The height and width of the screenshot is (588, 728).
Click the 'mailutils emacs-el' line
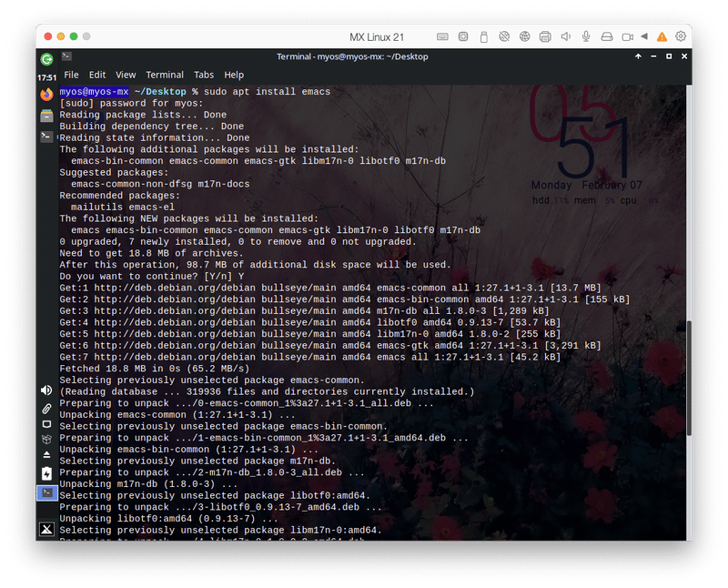click(x=123, y=208)
